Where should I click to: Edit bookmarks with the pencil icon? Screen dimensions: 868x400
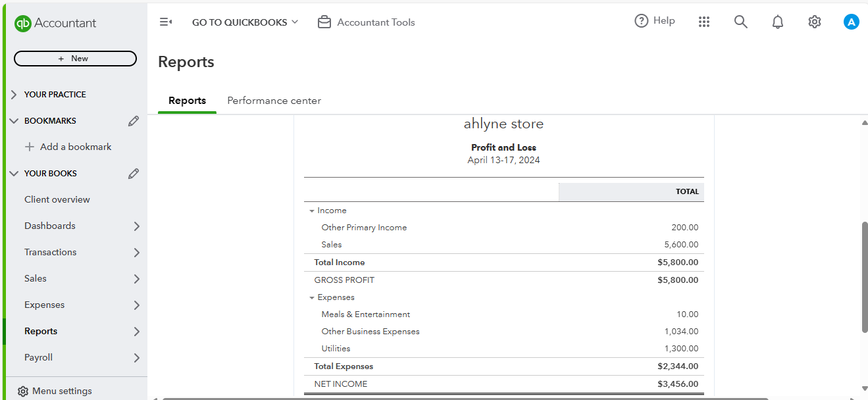(x=134, y=121)
